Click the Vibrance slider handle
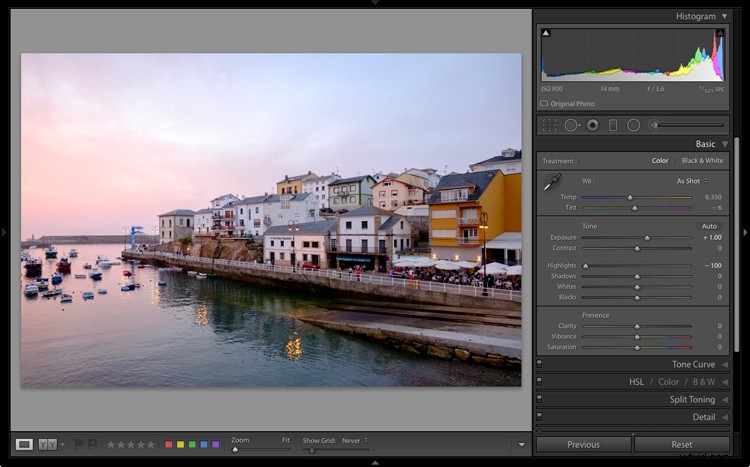The image size is (750, 467). (637, 337)
